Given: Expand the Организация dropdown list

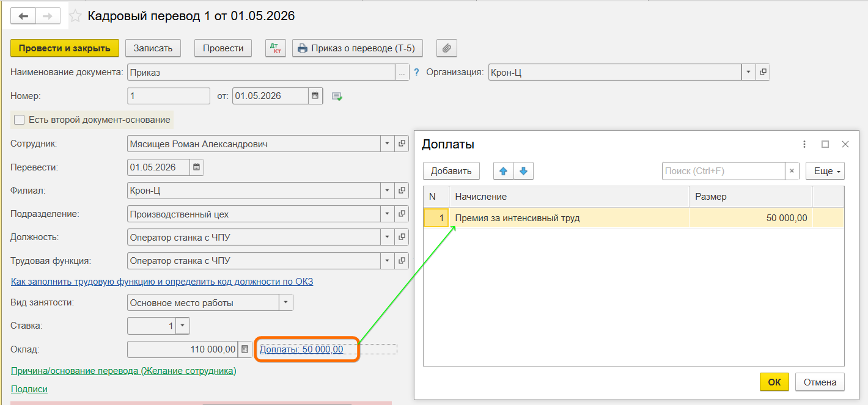Looking at the screenshot, I should click(749, 72).
